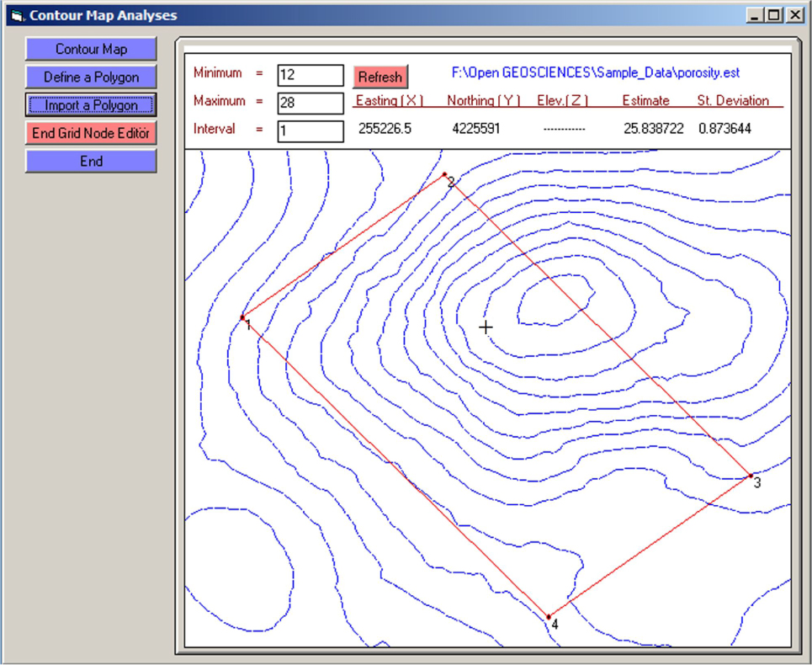Click the Minimum value input field
Screen dimensions: 812x665
(x=310, y=75)
